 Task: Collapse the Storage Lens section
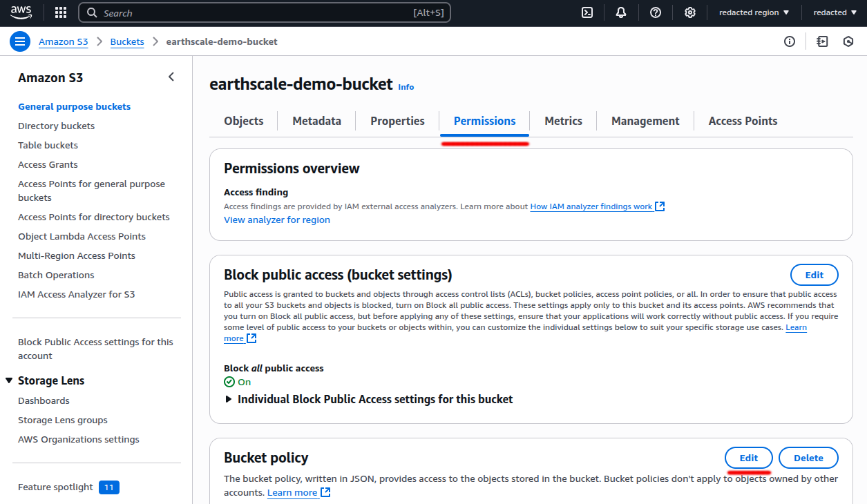click(x=9, y=380)
